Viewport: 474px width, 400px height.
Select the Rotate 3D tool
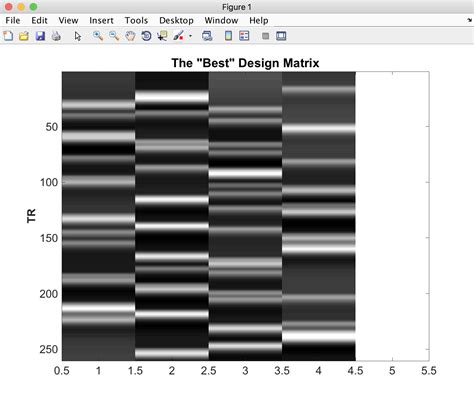(146, 36)
